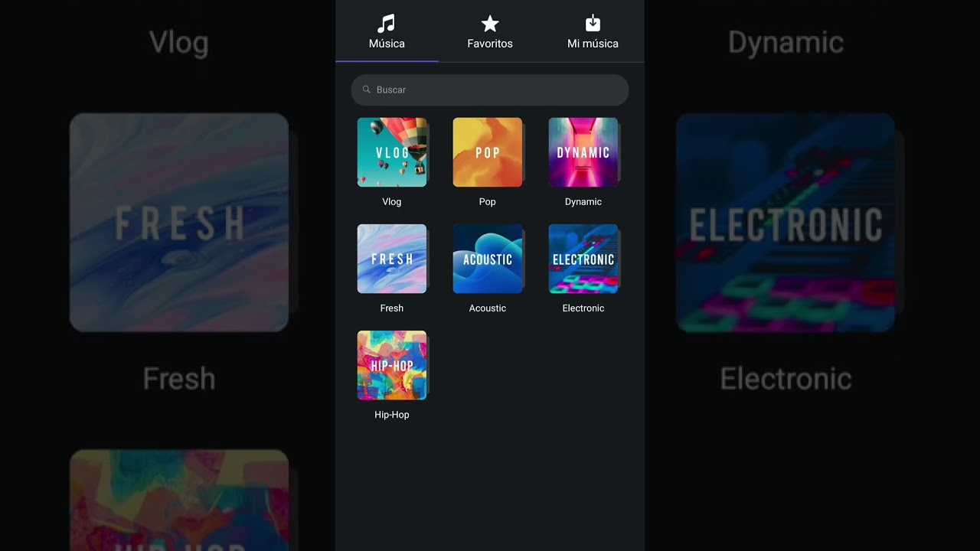
Task: Click the Dynamic label under thumbnail
Action: pos(583,202)
